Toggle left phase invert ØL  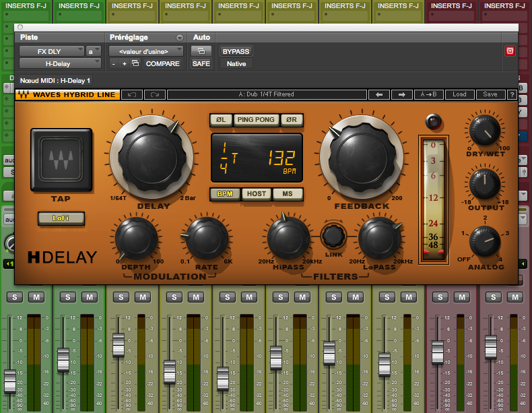point(221,120)
